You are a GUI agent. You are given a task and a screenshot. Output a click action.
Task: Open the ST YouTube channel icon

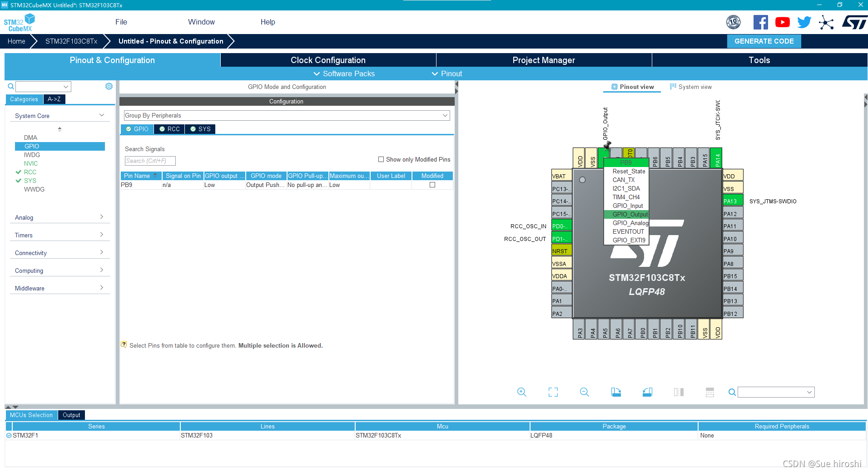pyautogui.click(x=783, y=22)
